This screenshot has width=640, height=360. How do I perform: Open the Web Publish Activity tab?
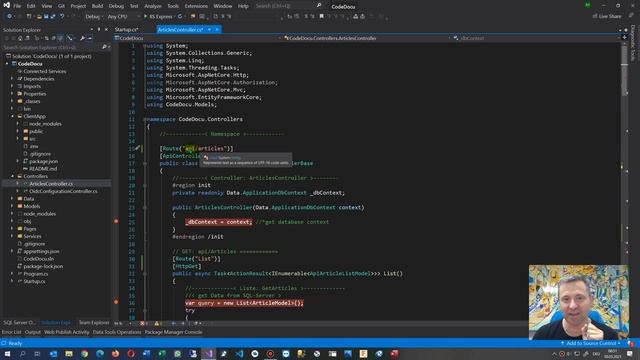click(x=67, y=332)
